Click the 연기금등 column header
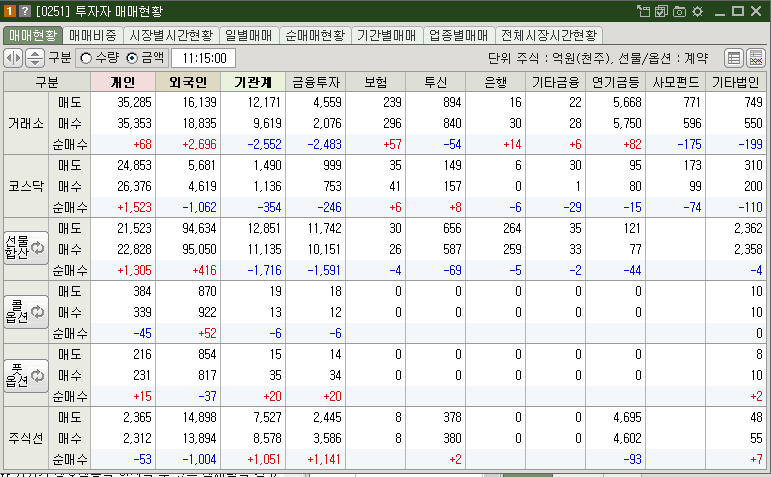 616,82
